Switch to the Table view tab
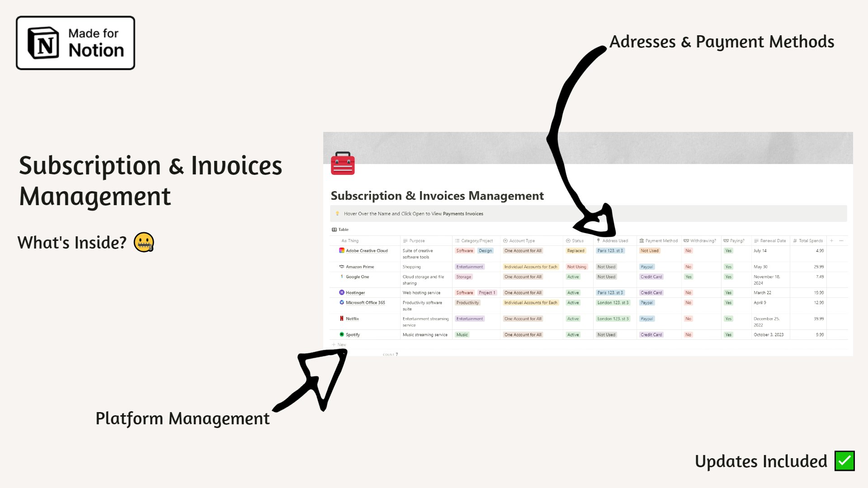 click(x=340, y=230)
